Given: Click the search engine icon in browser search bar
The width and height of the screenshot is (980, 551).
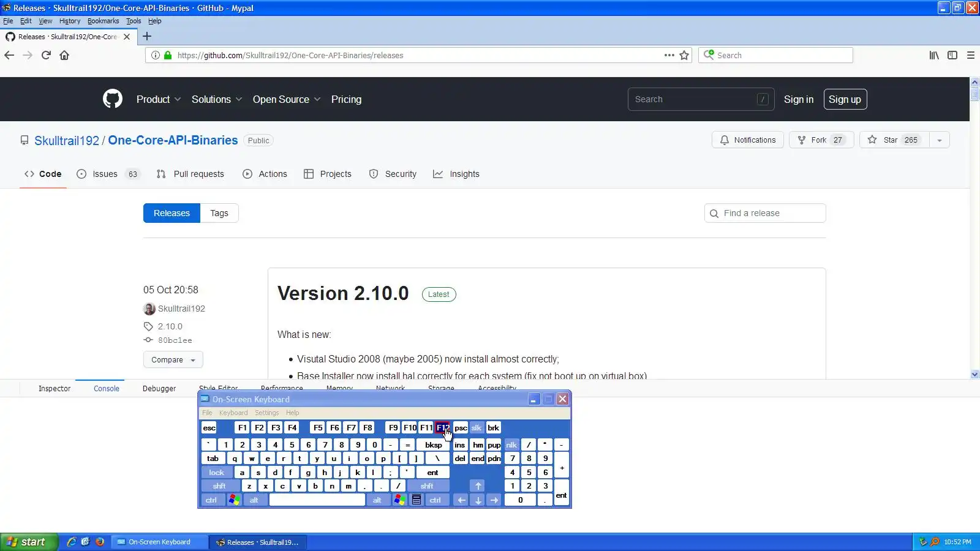Looking at the screenshot, I should coord(709,54).
